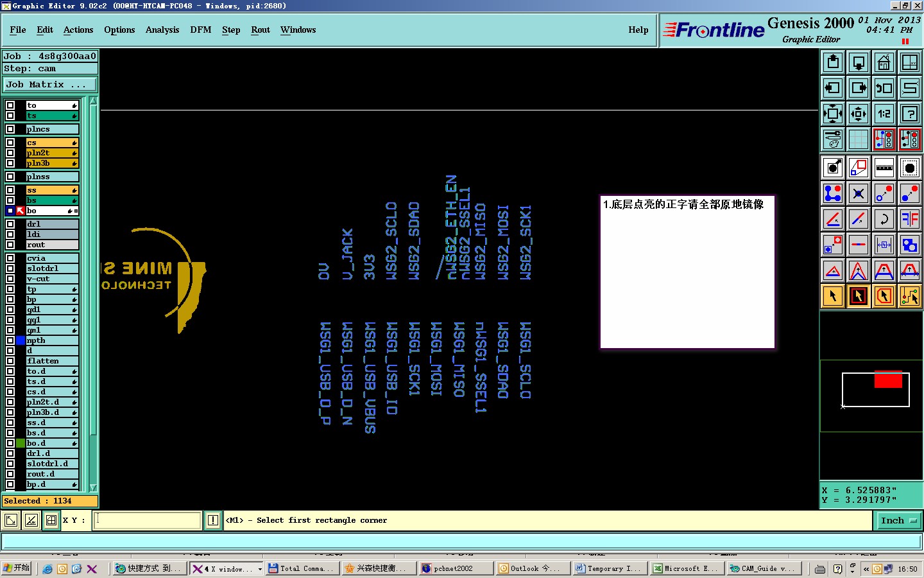924x578 pixels.
Task: Open the wrench and palette settings icon
Action: [x=833, y=139]
